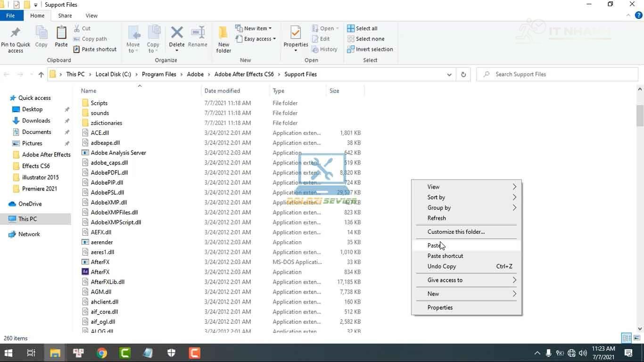Create a New folder from ribbon

click(223, 40)
